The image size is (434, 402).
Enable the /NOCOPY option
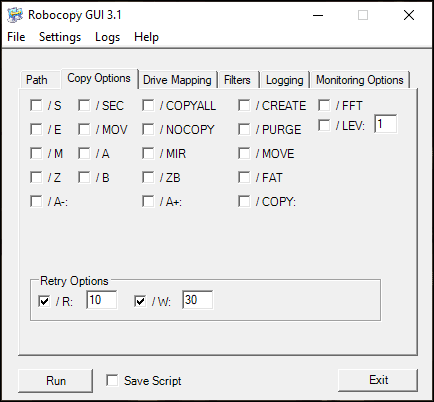click(x=148, y=130)
